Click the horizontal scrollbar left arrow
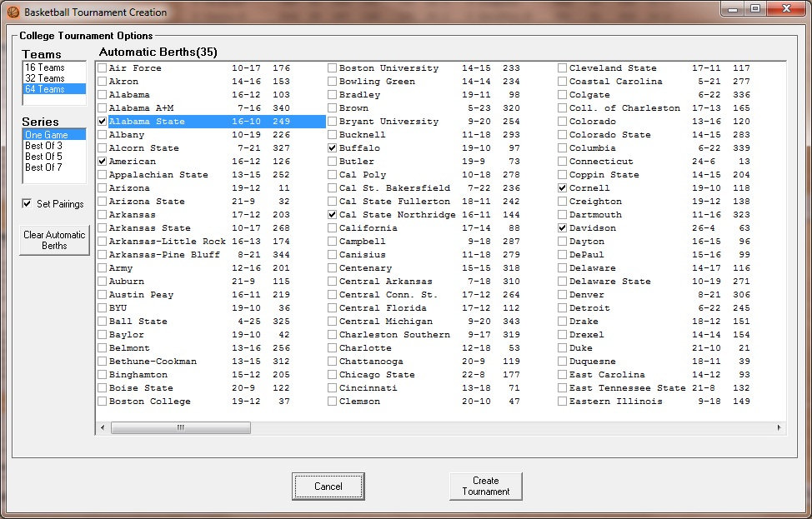The image size is (812, 519). (x=103, y=427)
